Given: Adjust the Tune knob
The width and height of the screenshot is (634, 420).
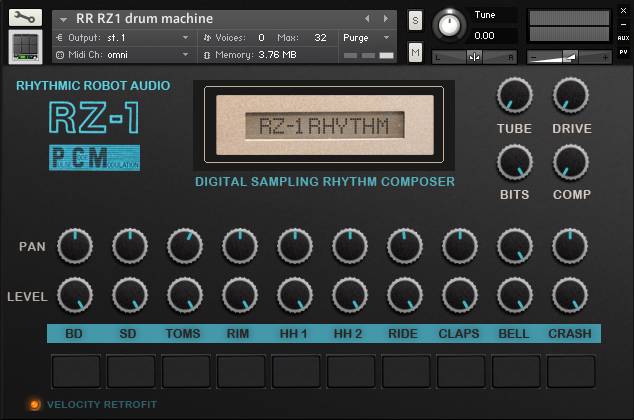Looking at the screenshot, I should 450,25.
